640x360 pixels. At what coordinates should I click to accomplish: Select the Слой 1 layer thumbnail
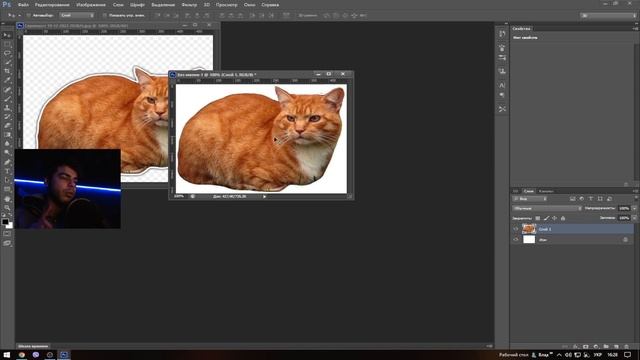click(x=529, y=229)
